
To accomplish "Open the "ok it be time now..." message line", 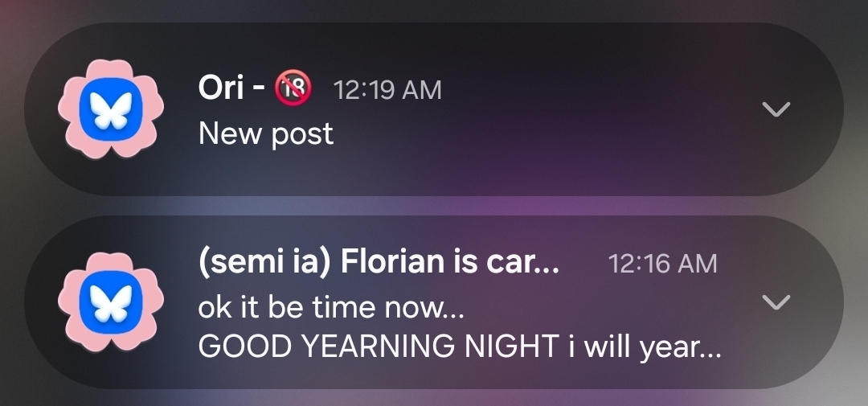I will 331,306.
